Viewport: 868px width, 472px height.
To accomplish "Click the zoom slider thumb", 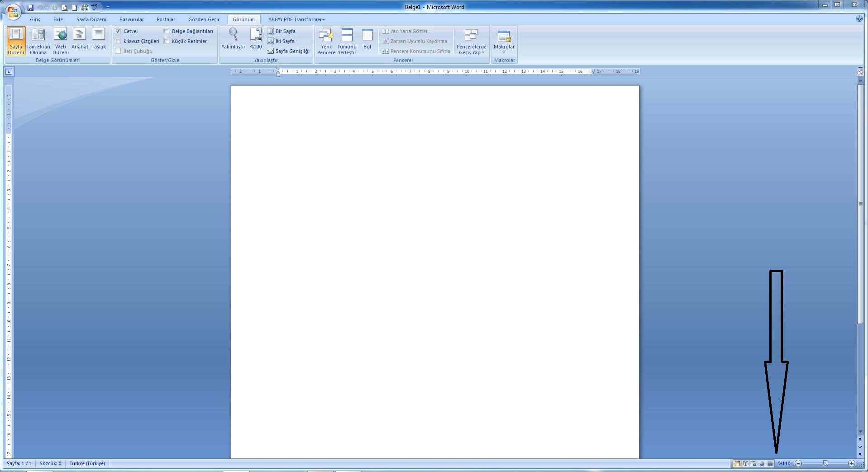I will tap(825, 463).
